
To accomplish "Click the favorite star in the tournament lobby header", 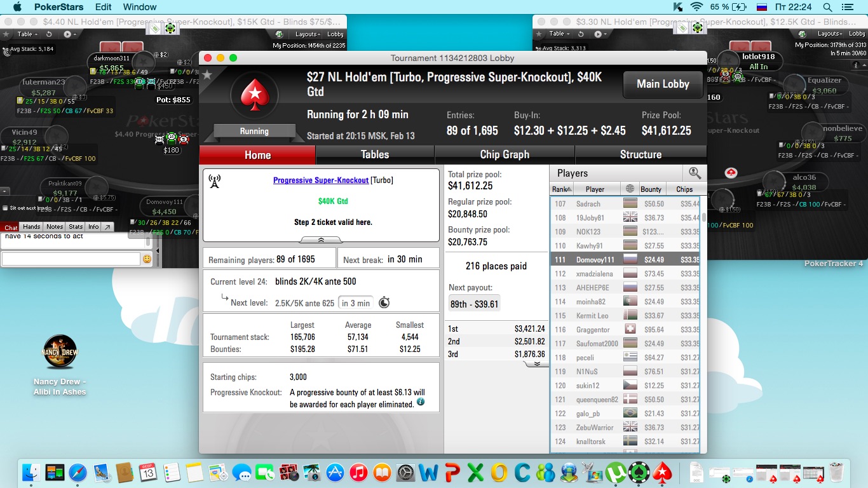I will click(207, 75).
